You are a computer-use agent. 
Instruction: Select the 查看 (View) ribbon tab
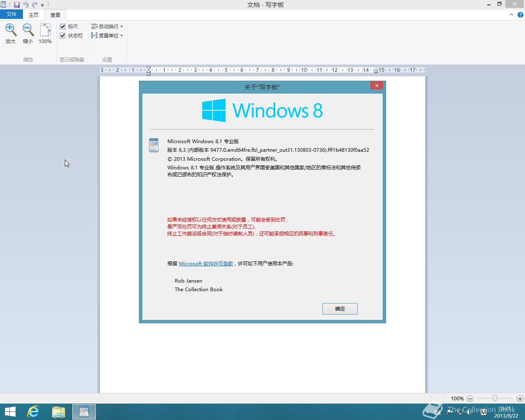coord(55,15)
